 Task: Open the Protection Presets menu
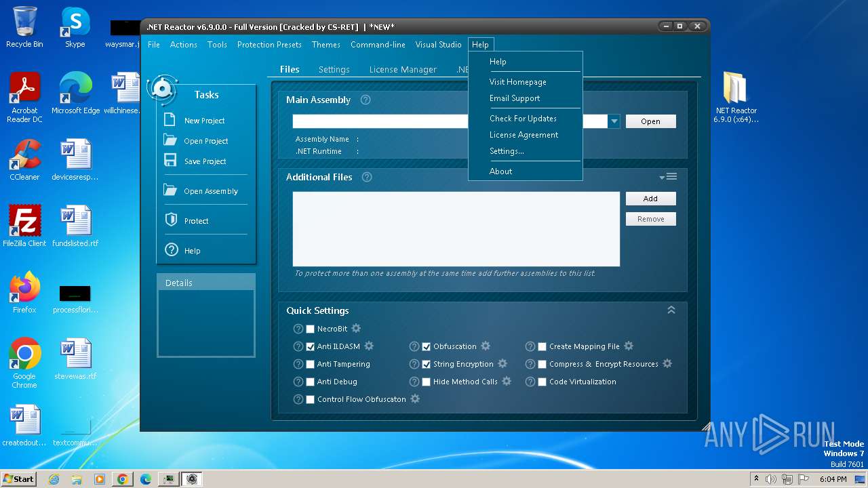click(x=269, y=44)
